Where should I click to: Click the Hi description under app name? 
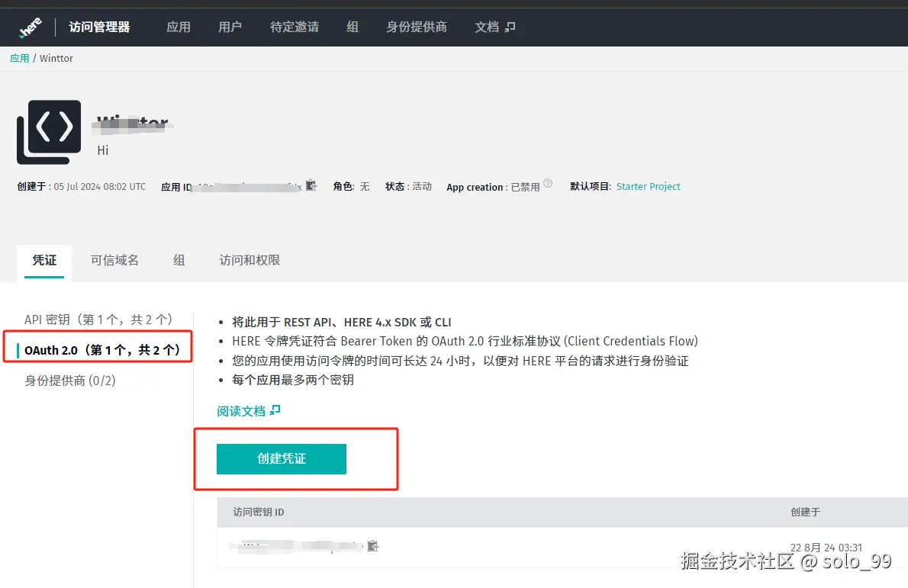click(102, 150)
